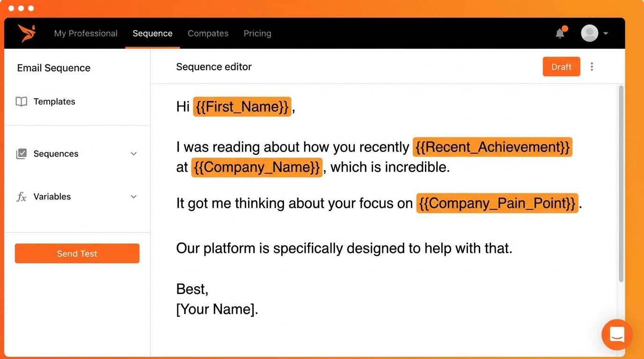This screenshot has width=644, height=359.
Task: Click the user profile avatar
Action: tap(589, 33)
